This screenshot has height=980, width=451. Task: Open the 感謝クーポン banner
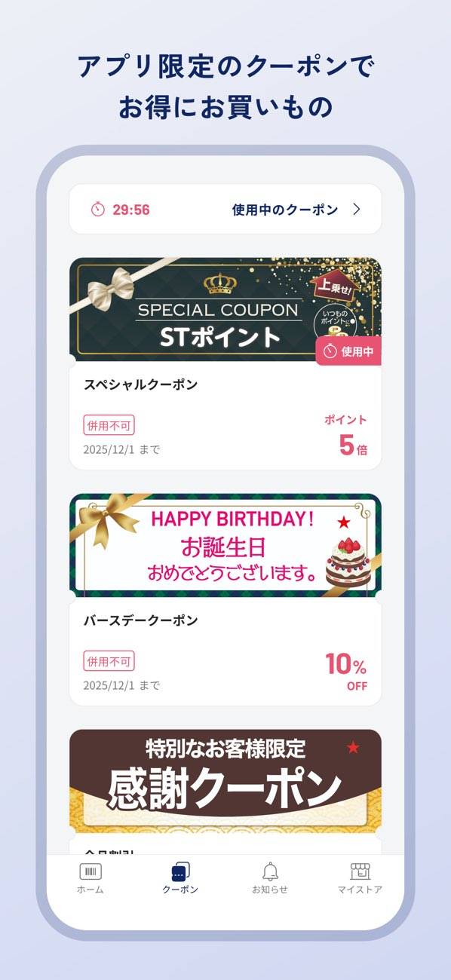[x=226, y=781]
